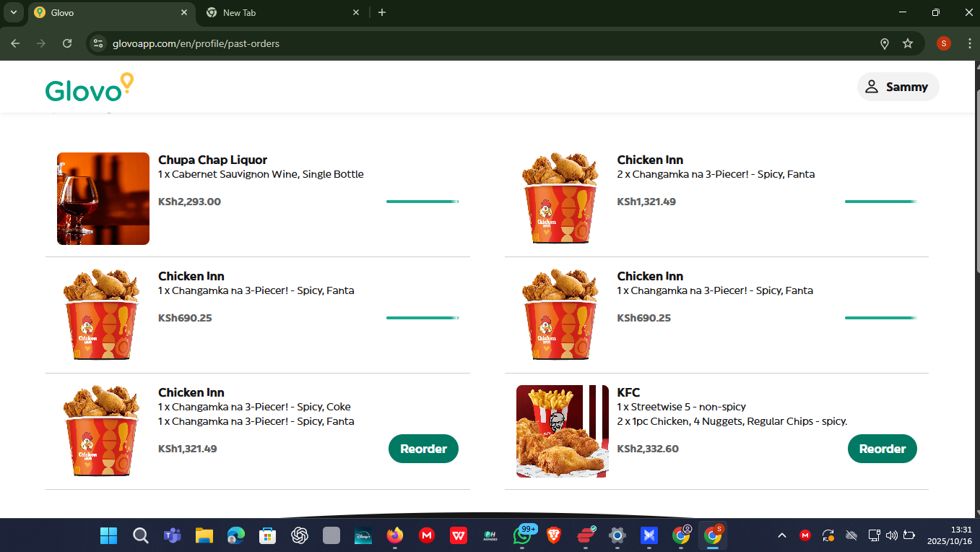Open WhatsApp from the taskbar
980x552 pixels.
522,535
